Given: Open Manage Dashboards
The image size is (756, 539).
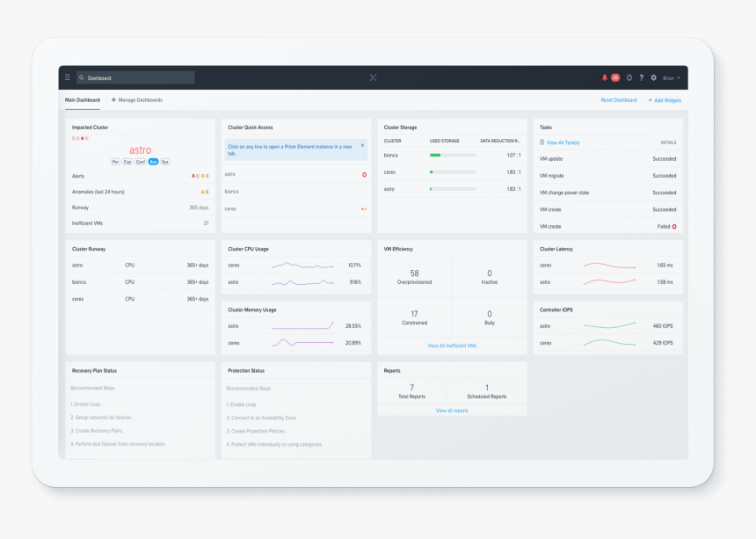Looking at the screenshot, I should (x=141, y=99).
